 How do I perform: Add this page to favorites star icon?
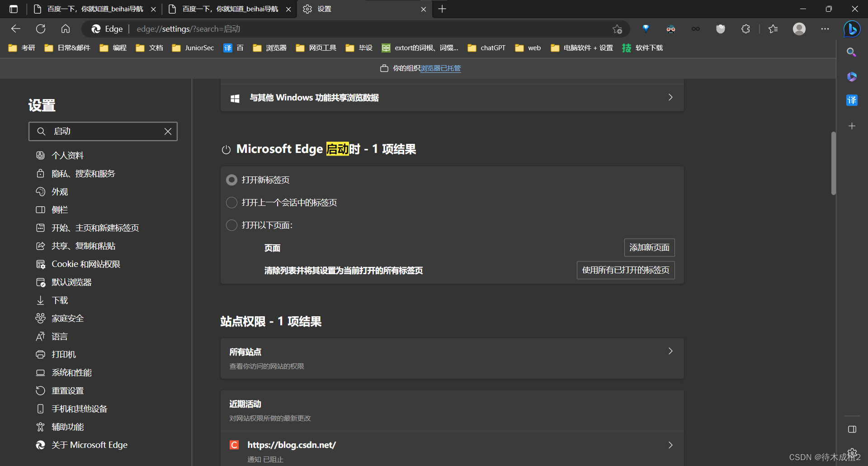pos(617,29)
